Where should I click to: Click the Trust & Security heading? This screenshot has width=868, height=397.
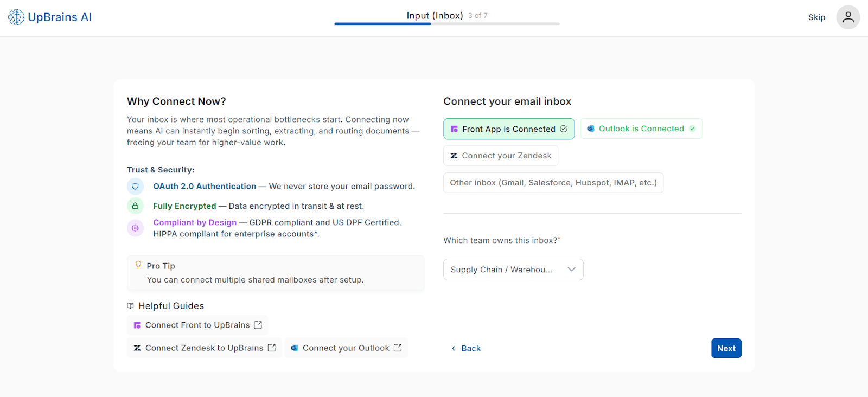161,170
